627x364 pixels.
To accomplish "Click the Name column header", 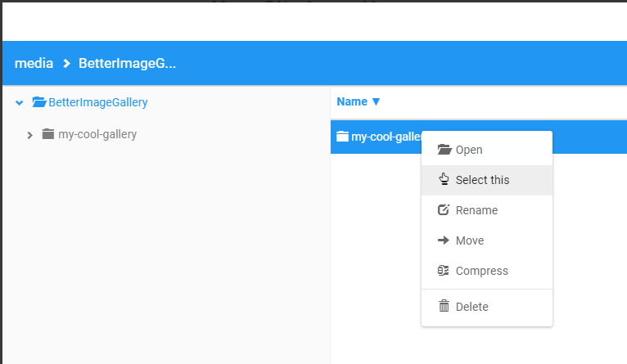I will [x=352, y=102].
